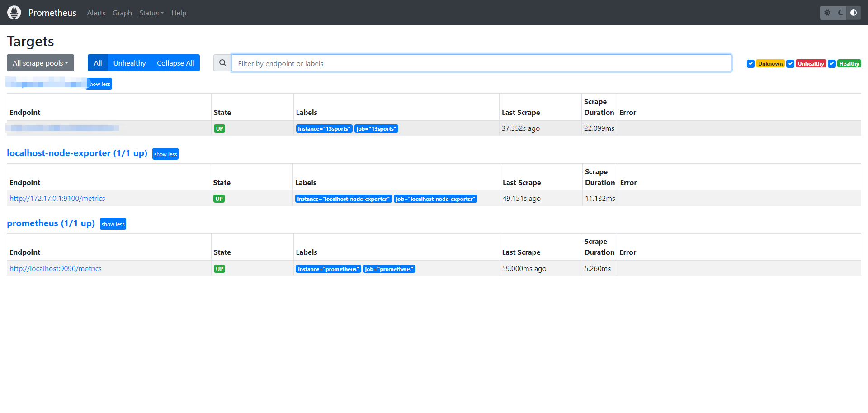Select the browser-preferred contrast theme icon
The image size is (868, 413).
854,13
